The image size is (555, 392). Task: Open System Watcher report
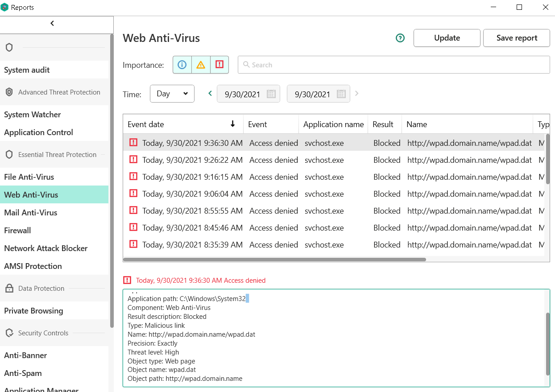pyautogui.click(x=54, y=115)
